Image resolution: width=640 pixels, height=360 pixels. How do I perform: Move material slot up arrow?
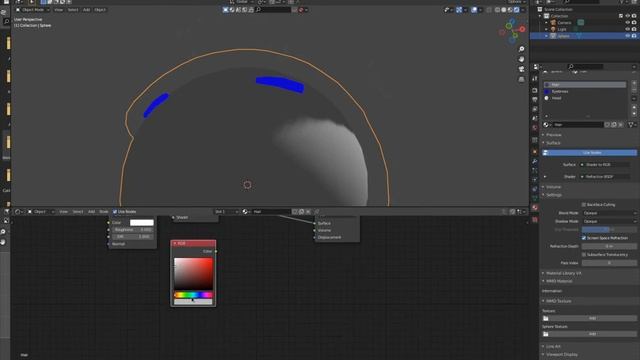[634, 107]
